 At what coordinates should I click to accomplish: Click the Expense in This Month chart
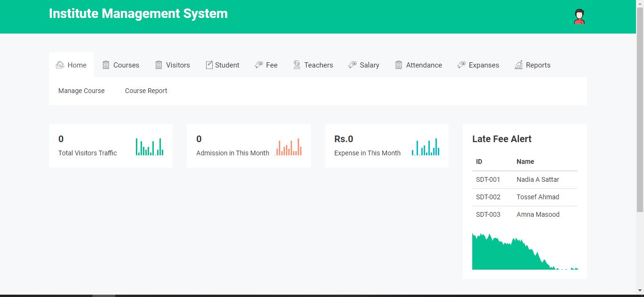[426, 147]
